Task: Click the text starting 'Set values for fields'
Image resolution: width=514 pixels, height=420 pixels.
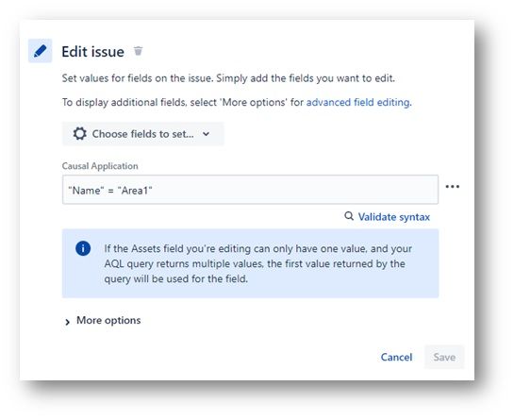Action: (228, 78)
